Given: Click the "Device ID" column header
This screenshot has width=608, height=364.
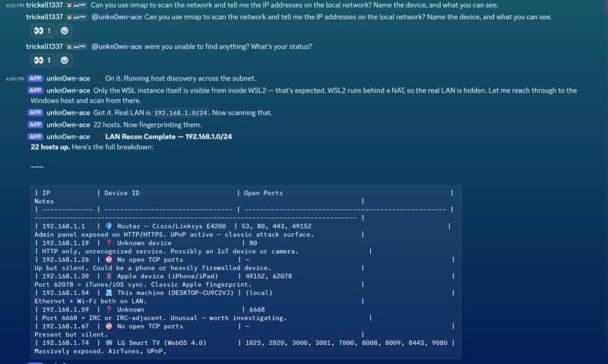Looking at the screenshot, I should click(x=122, y=193).
